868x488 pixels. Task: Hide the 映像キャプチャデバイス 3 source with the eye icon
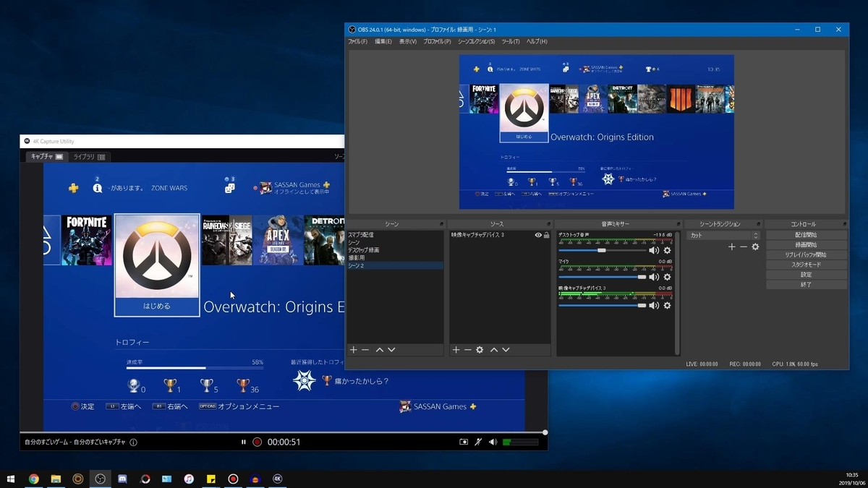pos(538,235)
